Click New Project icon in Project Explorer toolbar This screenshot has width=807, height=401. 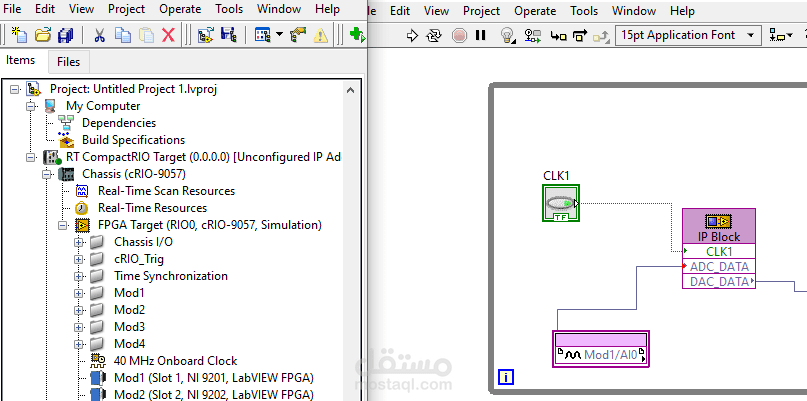(20, 35)
